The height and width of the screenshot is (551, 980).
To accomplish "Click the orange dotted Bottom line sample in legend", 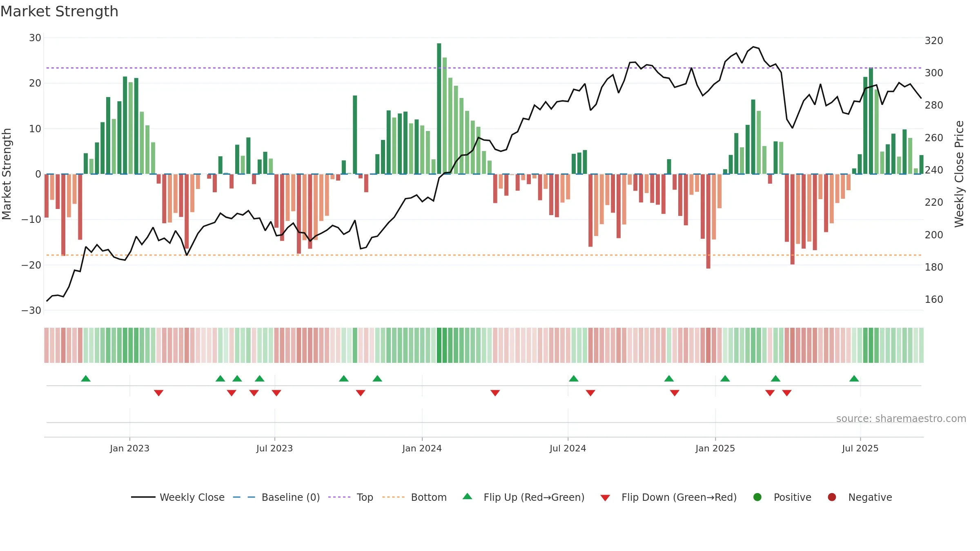I will (393, 497).
